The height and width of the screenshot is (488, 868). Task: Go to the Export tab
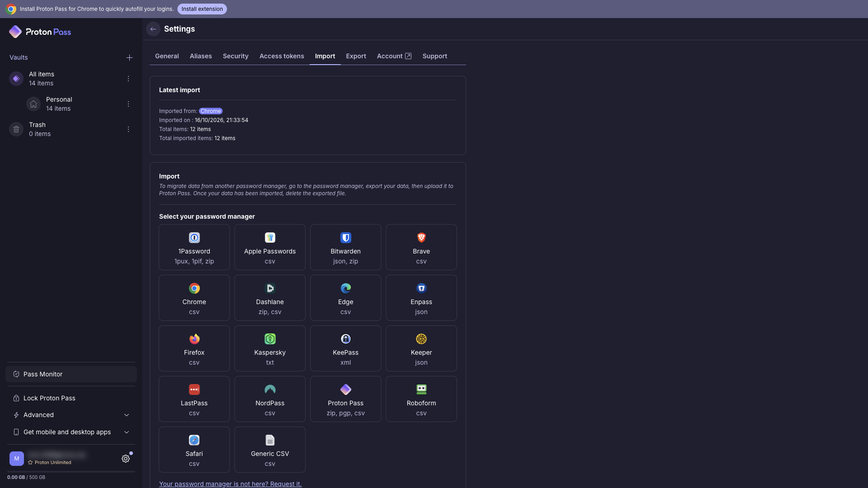point(356,56)
